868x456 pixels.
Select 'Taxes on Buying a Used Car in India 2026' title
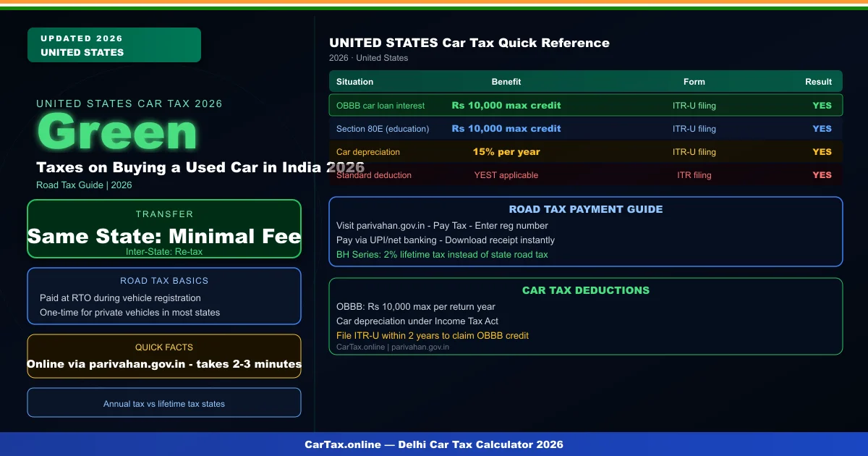click(200, 167)
